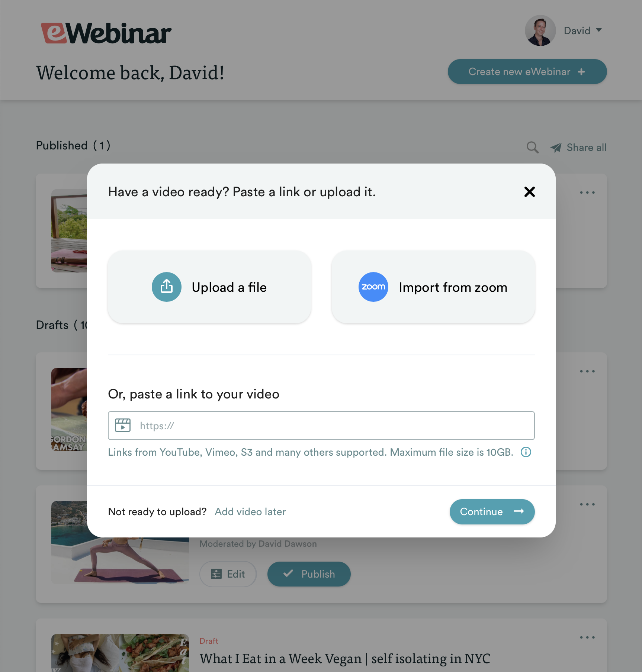Click the info icon after 10GB text

tap(526, 452)
